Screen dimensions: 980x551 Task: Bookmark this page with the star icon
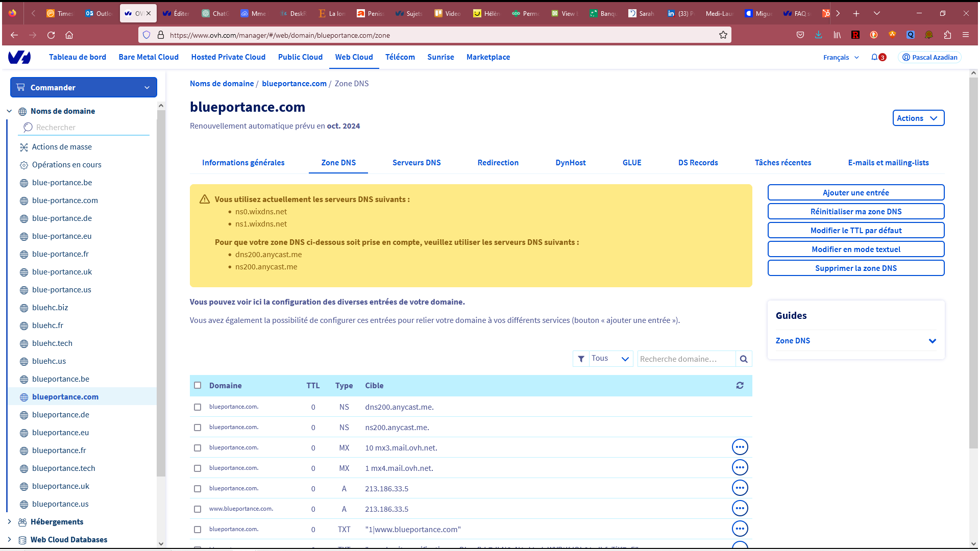click(723, 35)
